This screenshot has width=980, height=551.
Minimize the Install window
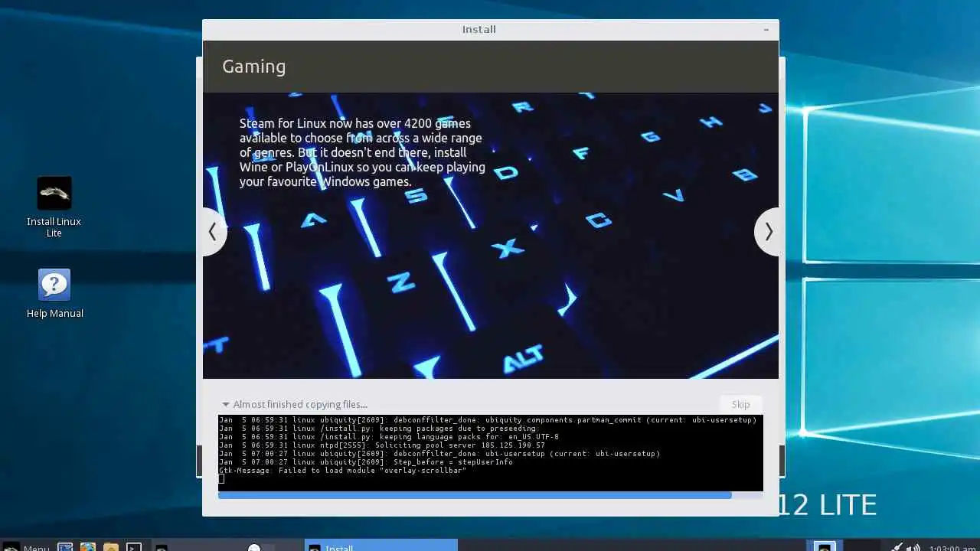click(766, 29)
